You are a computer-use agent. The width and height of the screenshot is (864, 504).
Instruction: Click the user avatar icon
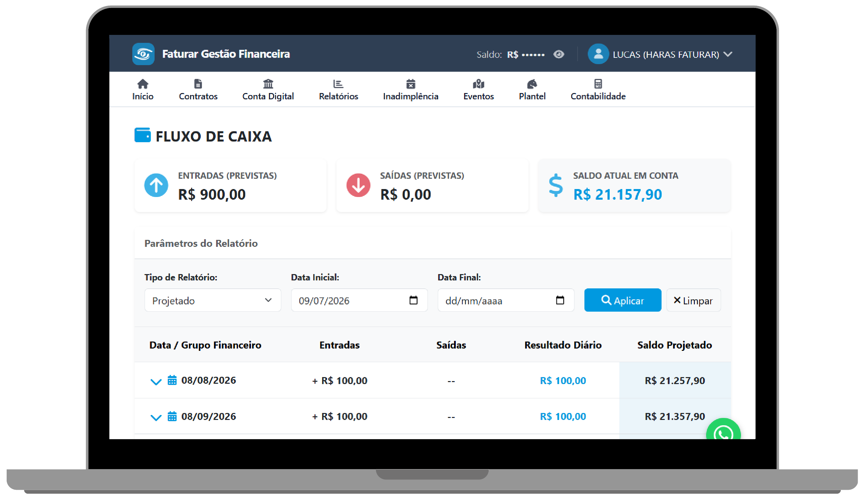(598, 54)
